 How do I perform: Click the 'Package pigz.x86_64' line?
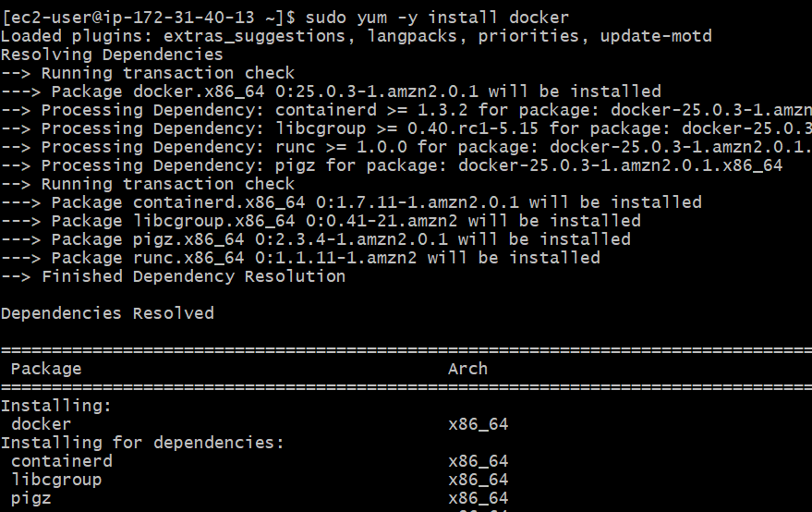pos(316,239)
